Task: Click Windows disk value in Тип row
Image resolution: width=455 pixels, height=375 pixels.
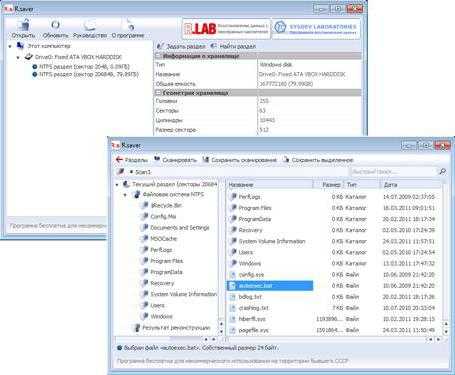Action: click(276, 65)
